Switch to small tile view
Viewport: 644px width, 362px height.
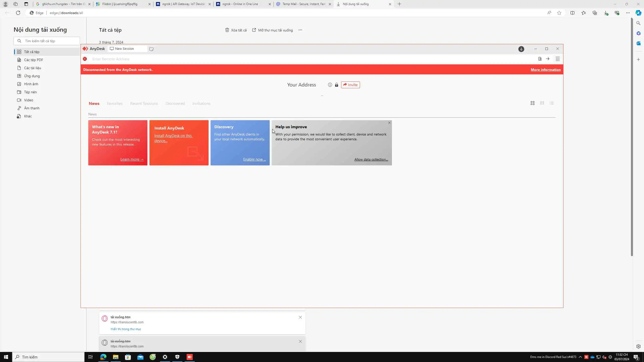click(542, 103)
